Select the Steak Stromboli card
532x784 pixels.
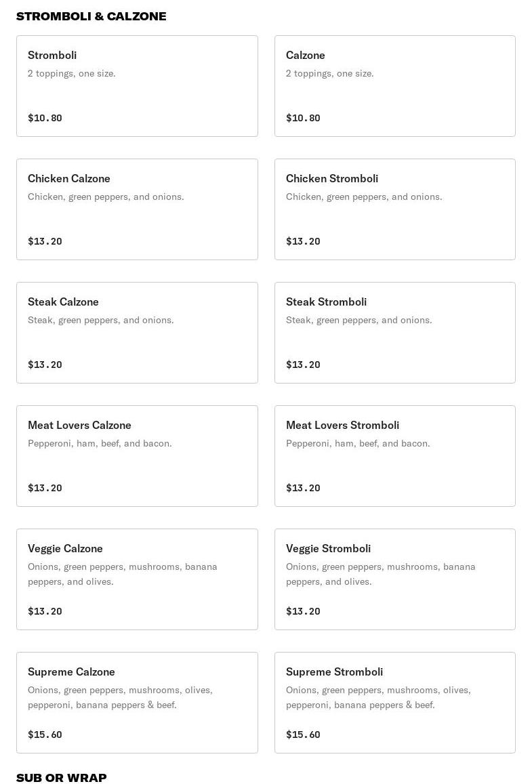pos(394,333)
